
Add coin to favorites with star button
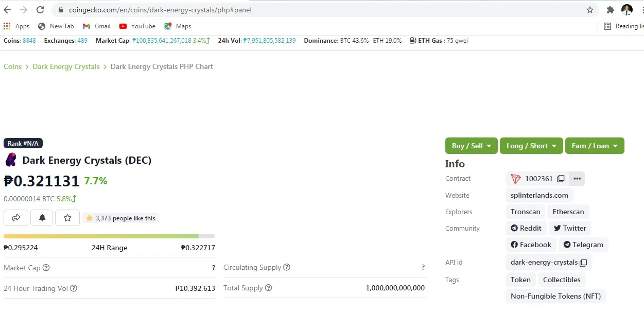67,218
